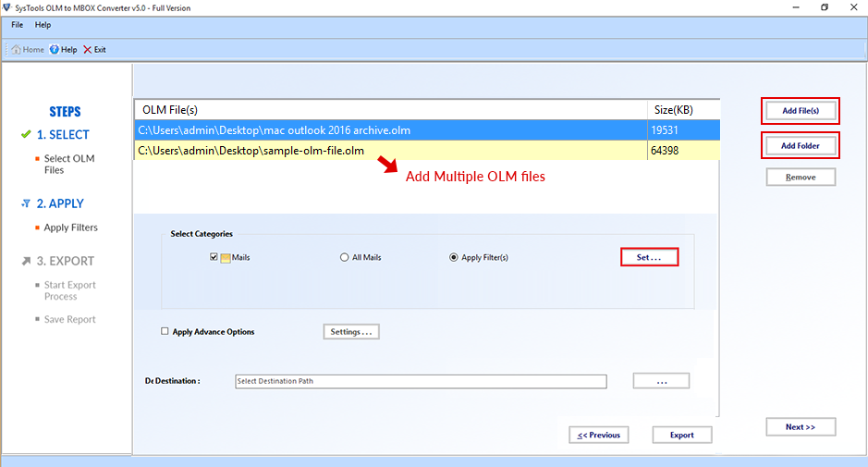Image resolution: width=868 pixels, height=467 pixels.
Task: Browse for destination path with ellipsis button
Action: 661,381
